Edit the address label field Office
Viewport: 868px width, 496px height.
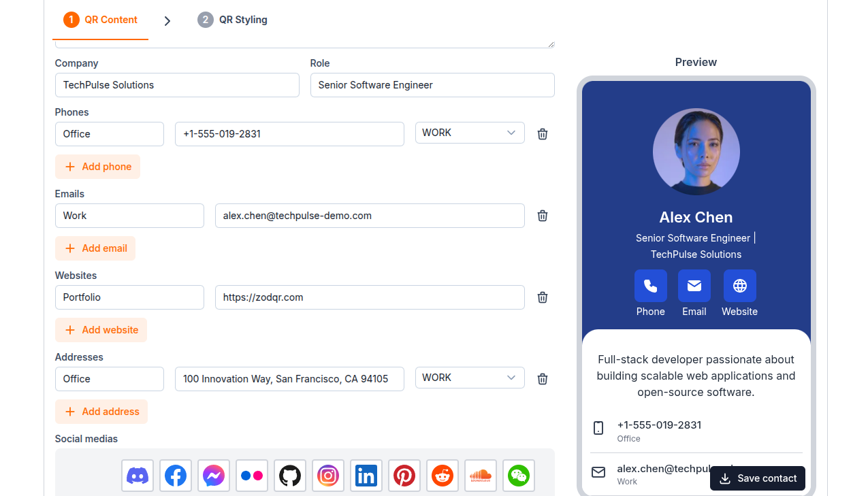pos(110,379)
